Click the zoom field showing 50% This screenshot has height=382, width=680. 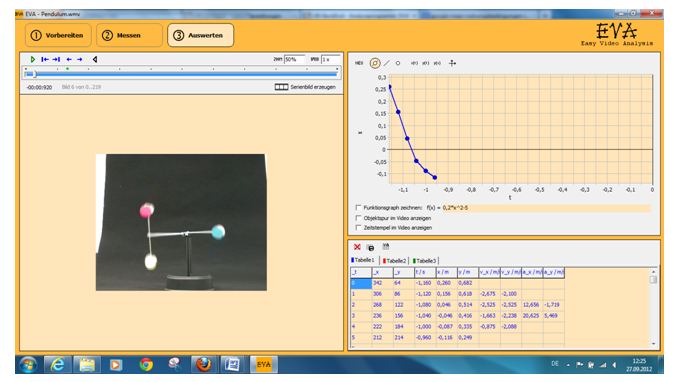[294, 59]
